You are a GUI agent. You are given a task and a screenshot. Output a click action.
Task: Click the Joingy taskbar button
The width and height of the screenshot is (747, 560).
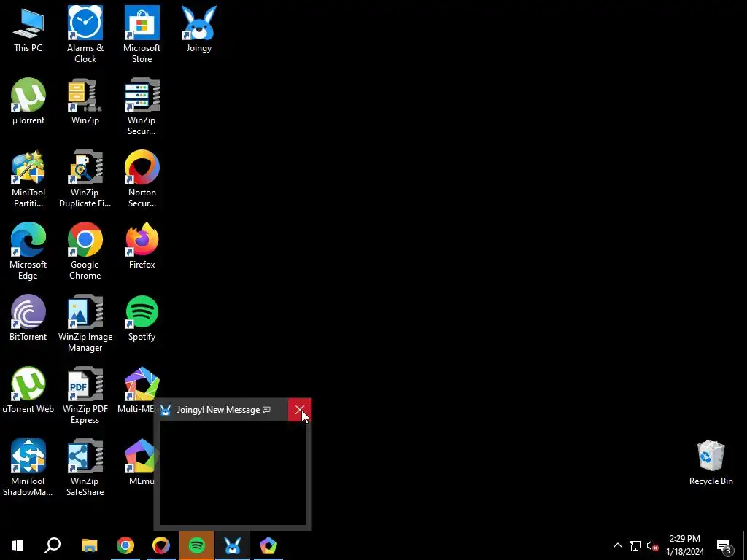(233, 545)
